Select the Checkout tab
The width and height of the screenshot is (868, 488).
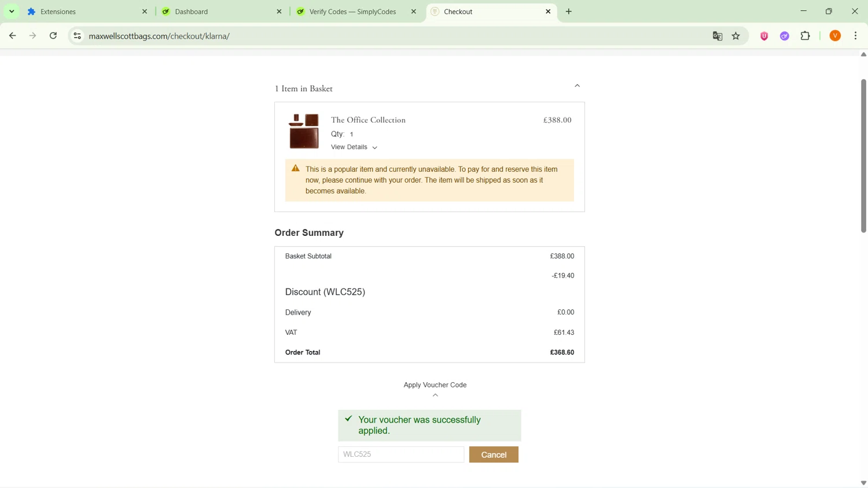pyautogui.click(x=491, y=12)
